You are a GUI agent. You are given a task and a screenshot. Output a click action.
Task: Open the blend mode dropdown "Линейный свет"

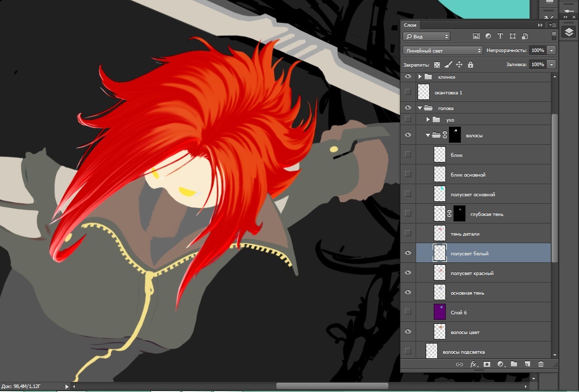pos(443,50)
